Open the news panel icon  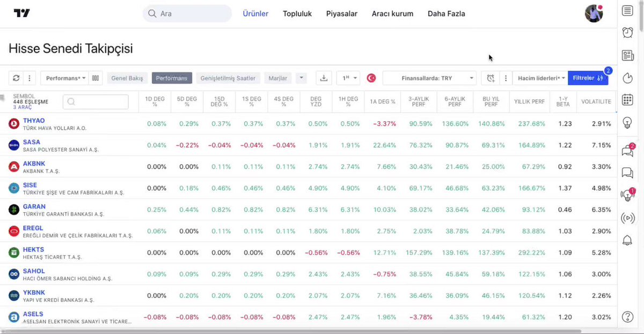627,55
